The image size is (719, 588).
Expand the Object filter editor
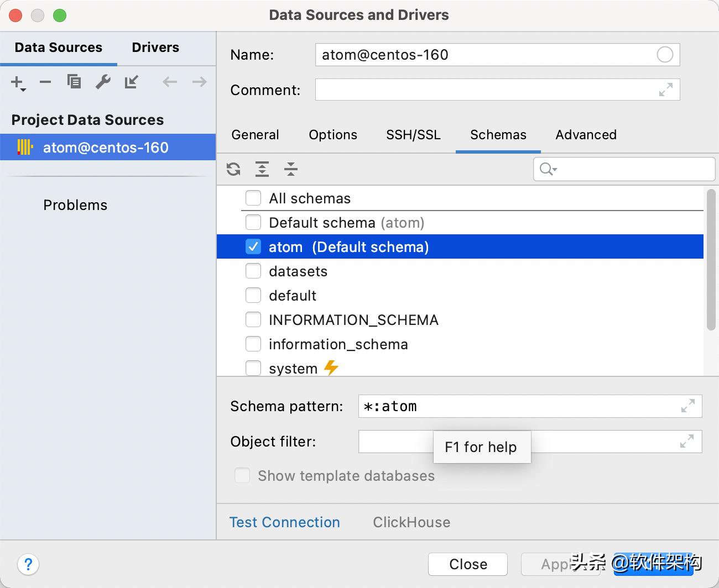click(686, 442)
